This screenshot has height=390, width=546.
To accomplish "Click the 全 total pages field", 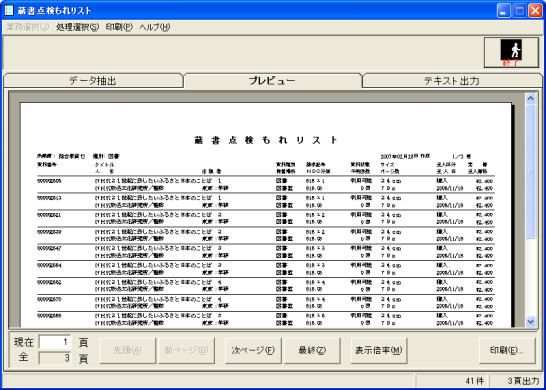I will click(x=55, y=358).
